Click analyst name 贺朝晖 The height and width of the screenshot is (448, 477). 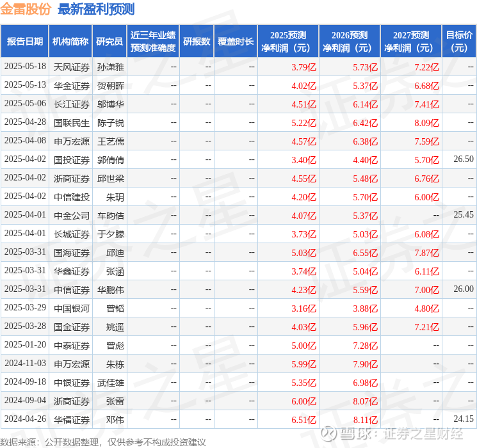(111, 86)
